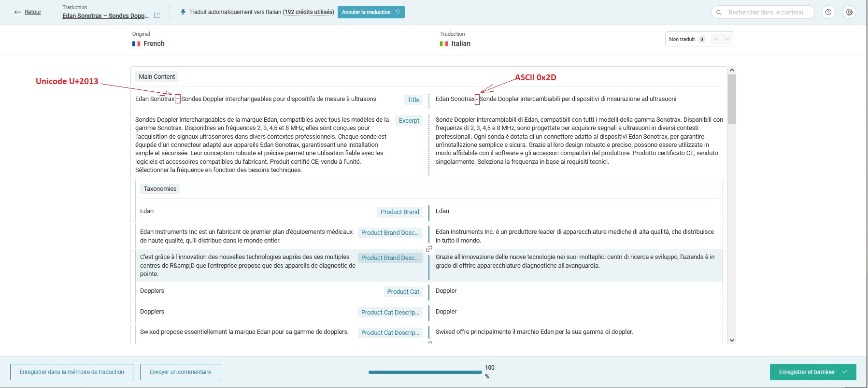The height and width of the screenshot is (388, 868).
Task: Click Product Brand Desc tag on C'est grâce row
Action: 390,258
